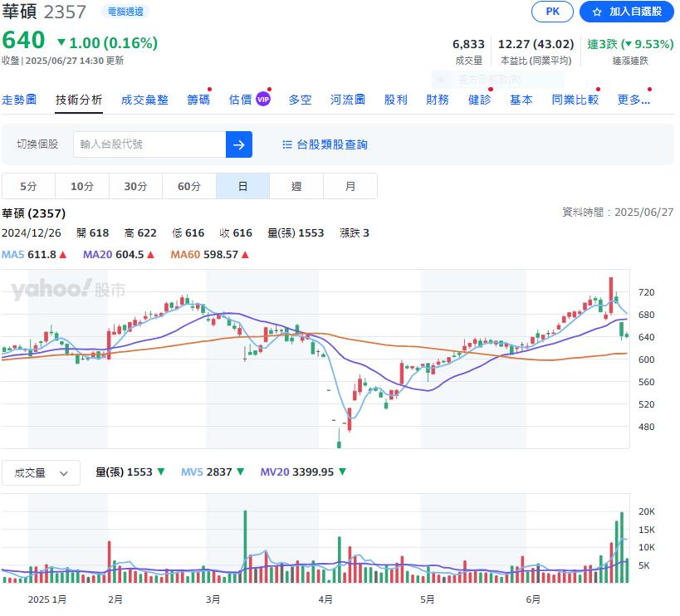This screenshot has width=680, height=616.
Task: Click the MV5 volume legend label
Action: (x=192, y=472)
